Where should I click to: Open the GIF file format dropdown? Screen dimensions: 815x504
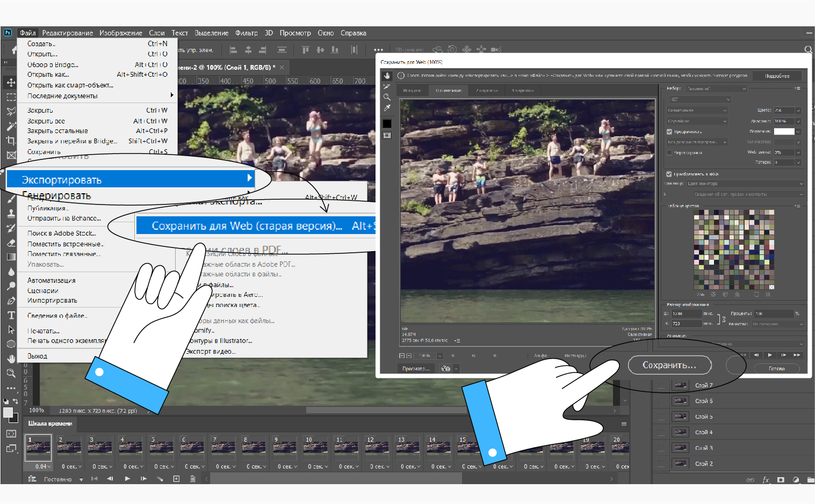pos(701,99)
